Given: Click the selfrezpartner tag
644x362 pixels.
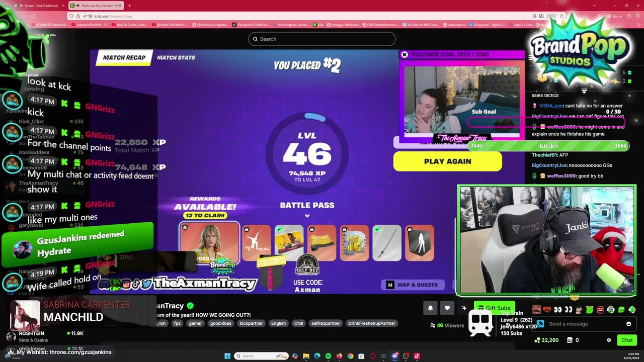Looking at the screenshot, I should (326, 323).
